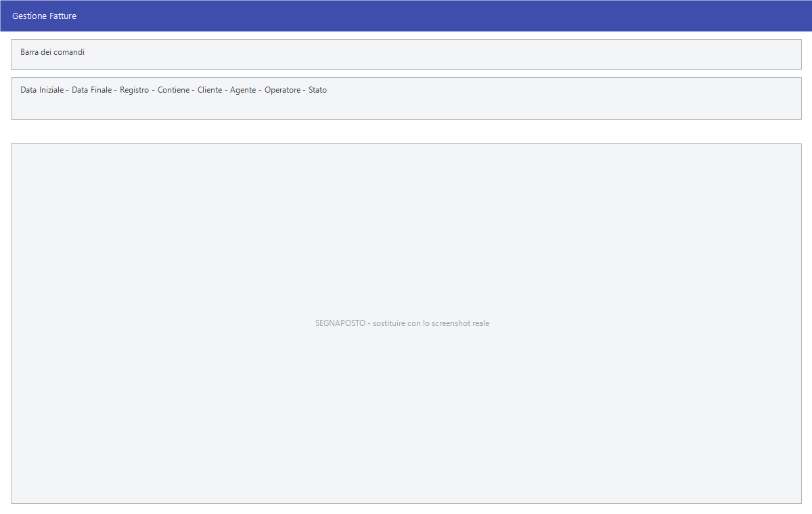
Task: Click the "Gestione Fatture" header title
Action: (44, 16)
